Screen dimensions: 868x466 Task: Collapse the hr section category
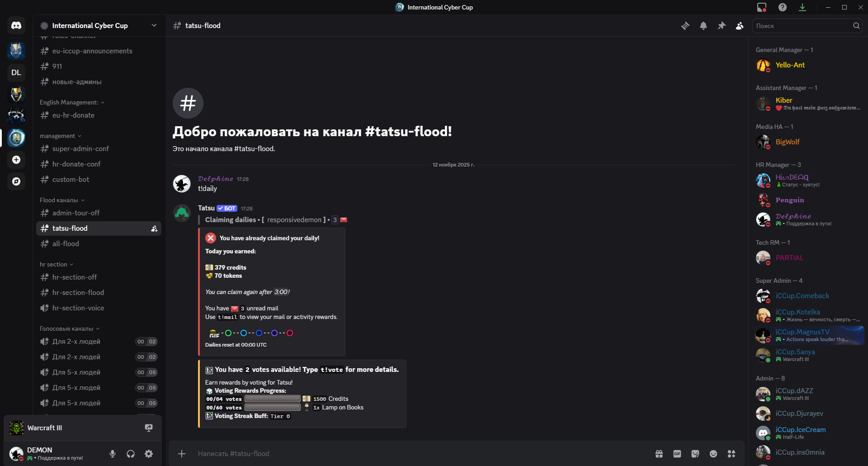57,264
